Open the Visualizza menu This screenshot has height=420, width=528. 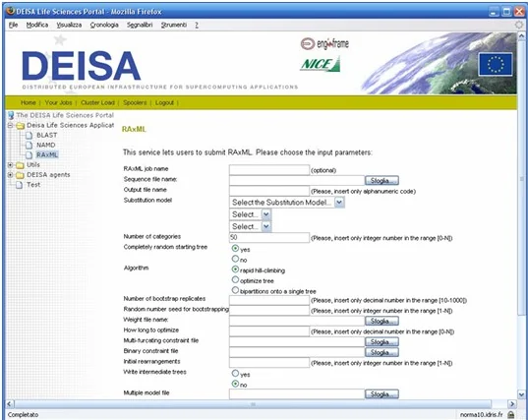[69, 25]
